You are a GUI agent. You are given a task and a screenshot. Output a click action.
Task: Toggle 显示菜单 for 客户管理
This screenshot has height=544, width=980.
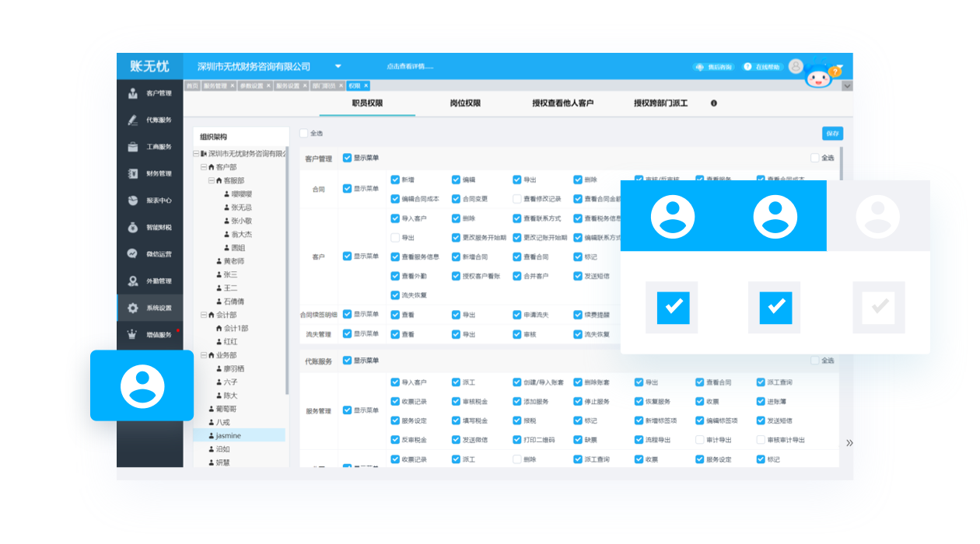tap(347, 158)
